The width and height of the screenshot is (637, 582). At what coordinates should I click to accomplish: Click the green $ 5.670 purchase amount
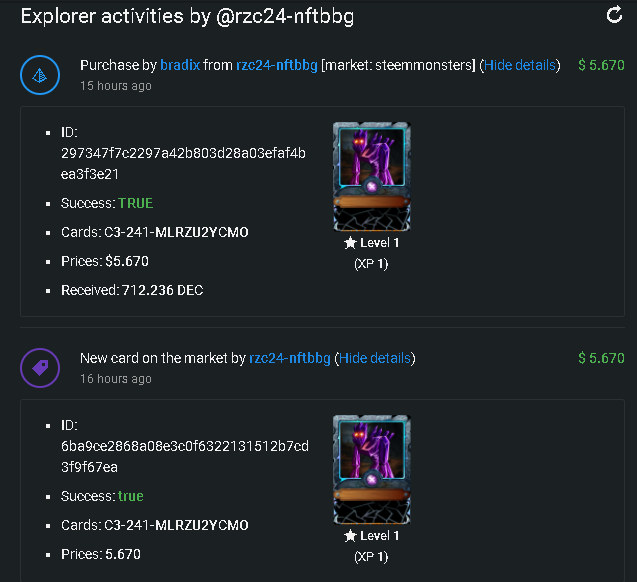tap(601, 65)
